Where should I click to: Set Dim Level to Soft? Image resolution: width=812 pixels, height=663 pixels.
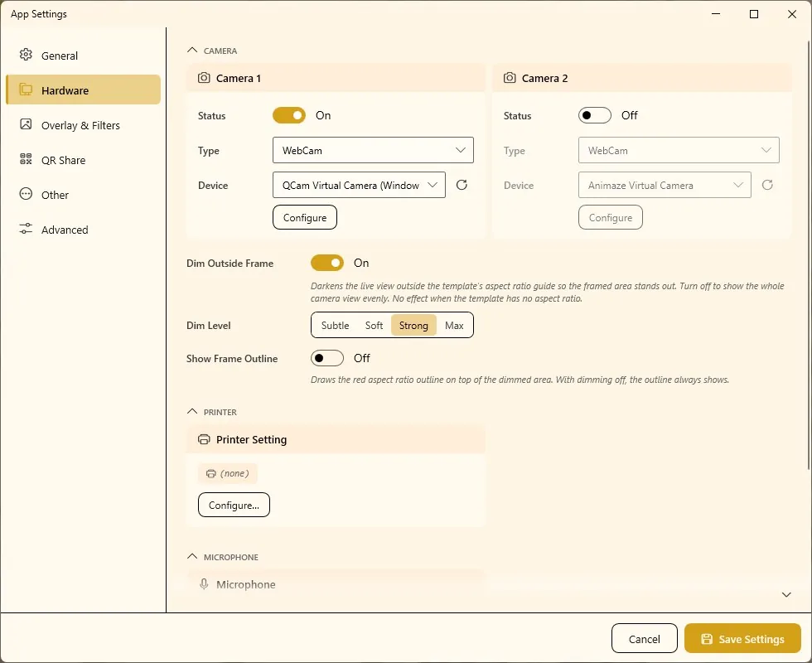tap(374, 325)
